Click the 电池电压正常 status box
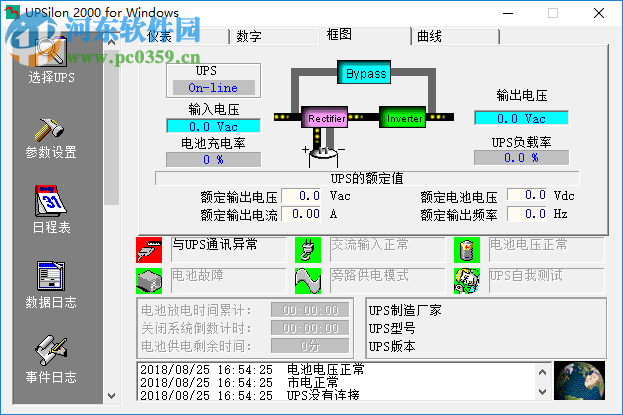This screenshot has height=415, width=623. click(x=547, y=250)
